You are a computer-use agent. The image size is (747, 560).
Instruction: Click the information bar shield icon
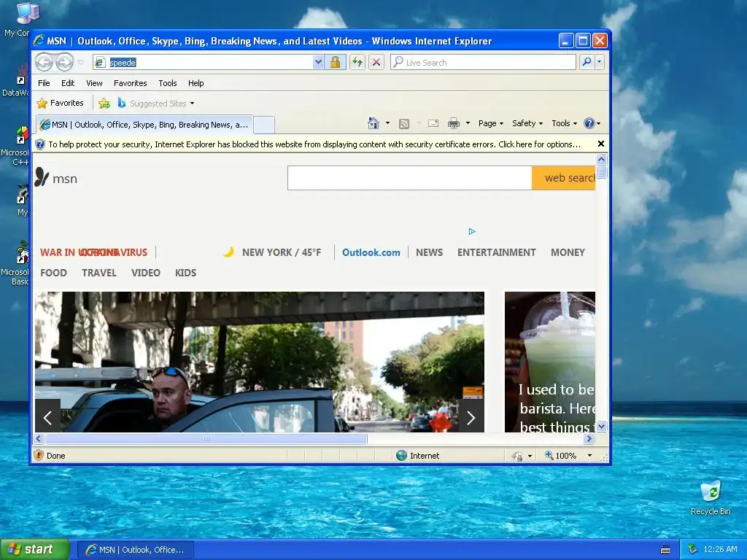point(40,144)
